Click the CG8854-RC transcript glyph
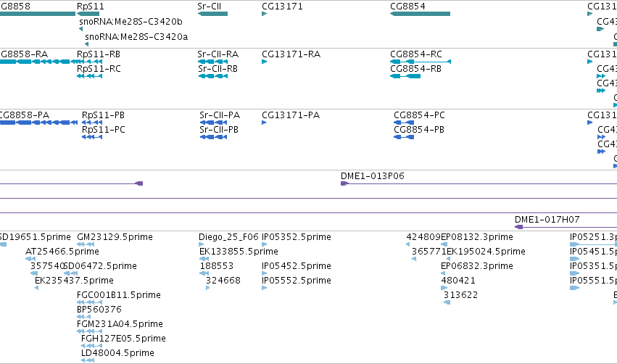 point(421,62)
